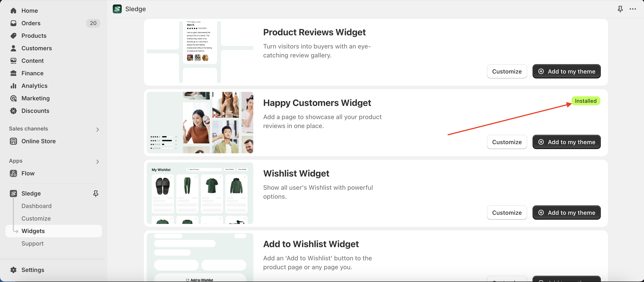Image resolution: width=644 pixels, height=282 pixels.
Task: Expand the Apps section chevron
Action: click(98, 162)
